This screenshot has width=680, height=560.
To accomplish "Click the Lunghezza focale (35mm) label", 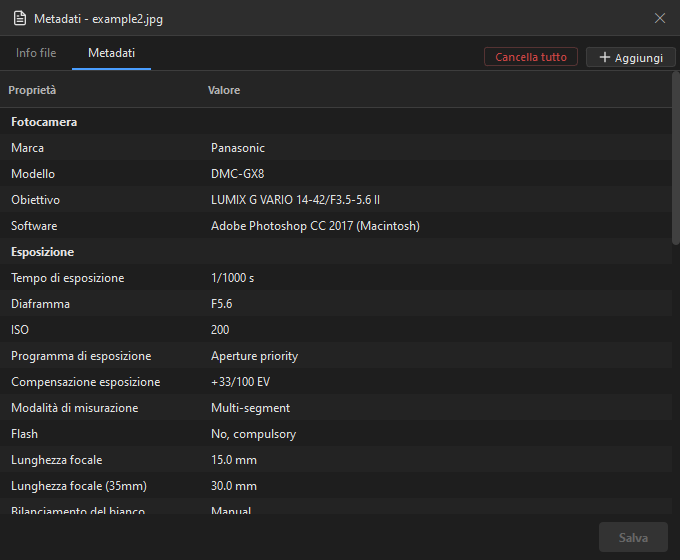I will [x=79, y=486].
